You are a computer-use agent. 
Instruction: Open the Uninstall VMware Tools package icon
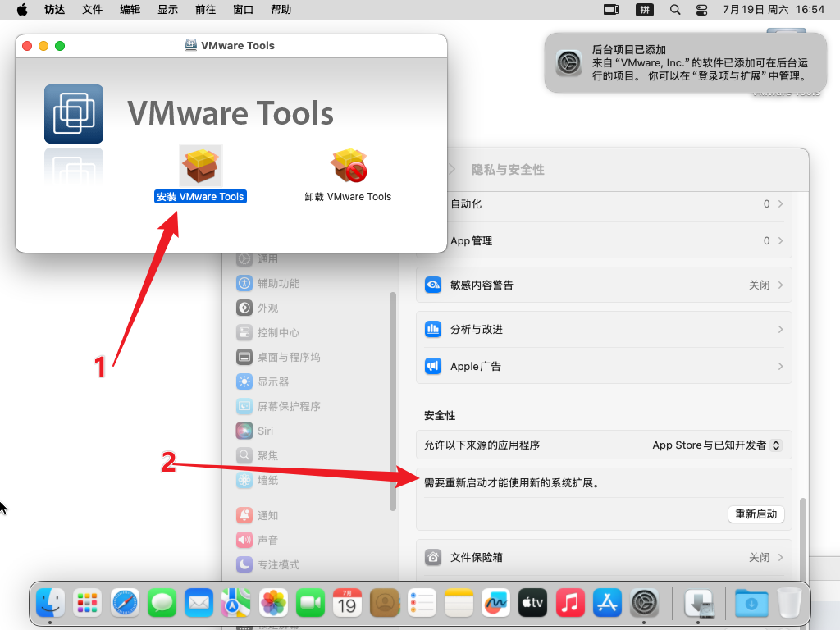click(x=348, y=166)
